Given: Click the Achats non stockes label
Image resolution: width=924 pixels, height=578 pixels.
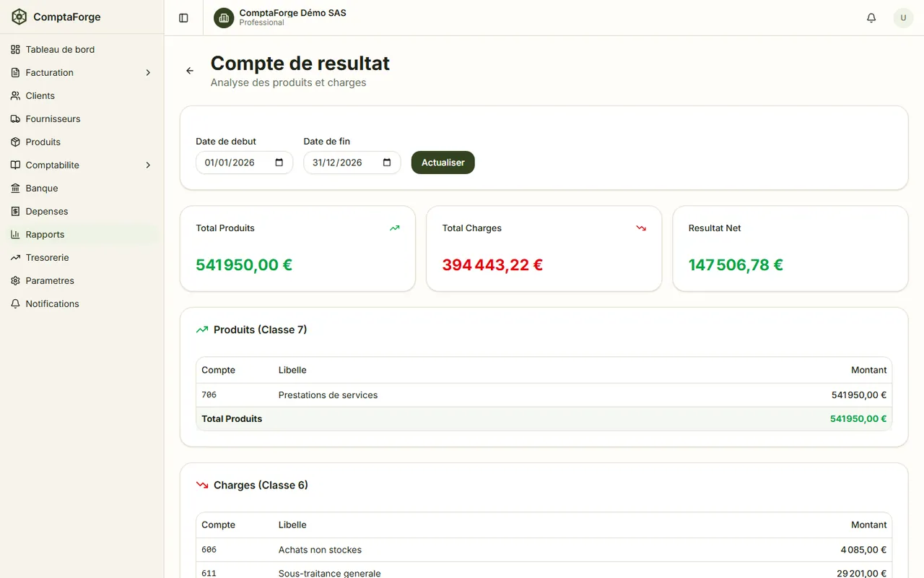Looking at the screenshot, I should [320, 550].
